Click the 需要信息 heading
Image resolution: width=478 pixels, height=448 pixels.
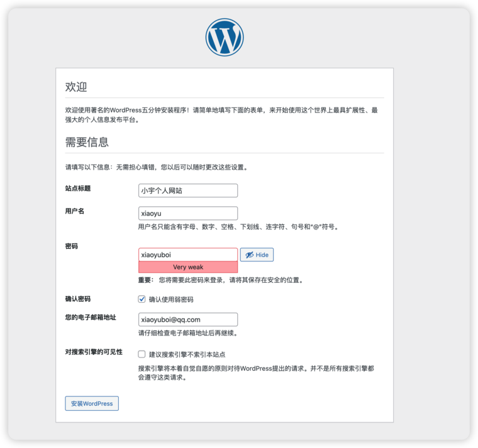tap(87, 142)
